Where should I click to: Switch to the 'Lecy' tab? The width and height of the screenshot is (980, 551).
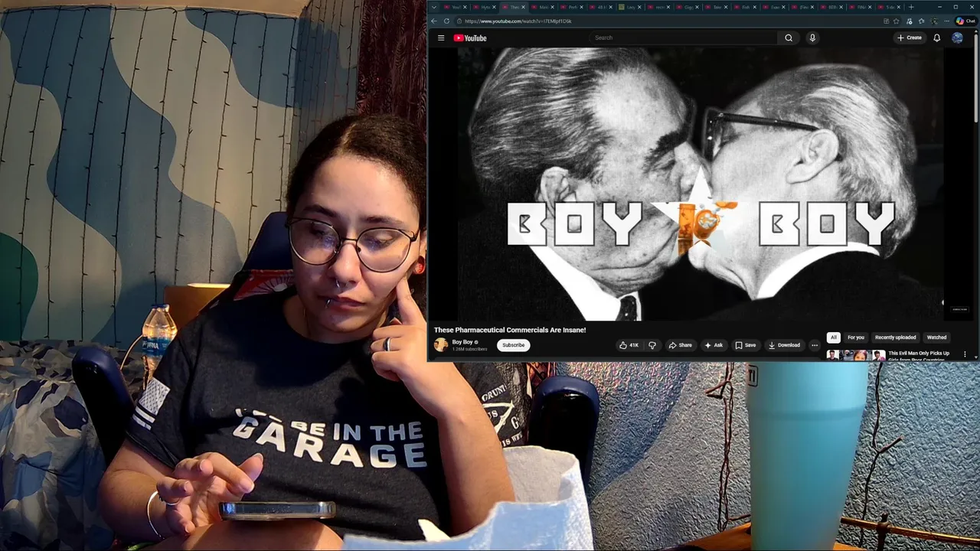pos(629,7)
